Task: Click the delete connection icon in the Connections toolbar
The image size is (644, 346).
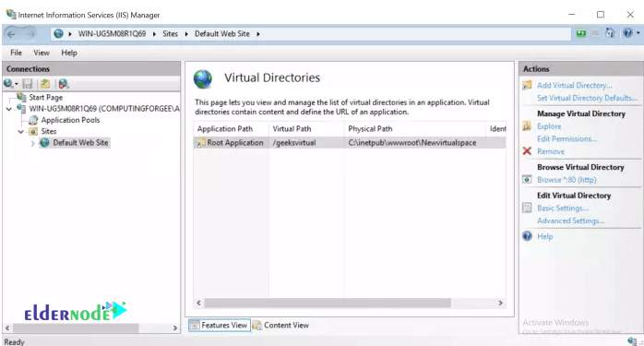Action: pos(64,84)
